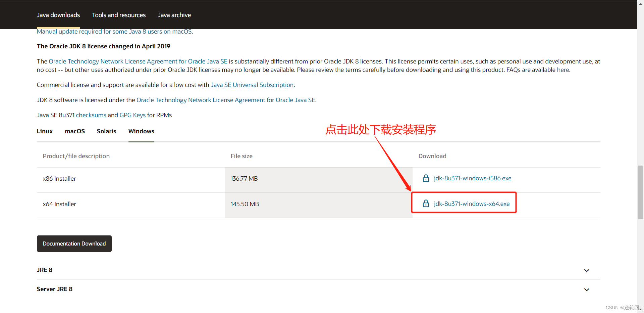644x313 pixels.
Task: Click the '136.77 MB' file size
Action: coord(244,179)
